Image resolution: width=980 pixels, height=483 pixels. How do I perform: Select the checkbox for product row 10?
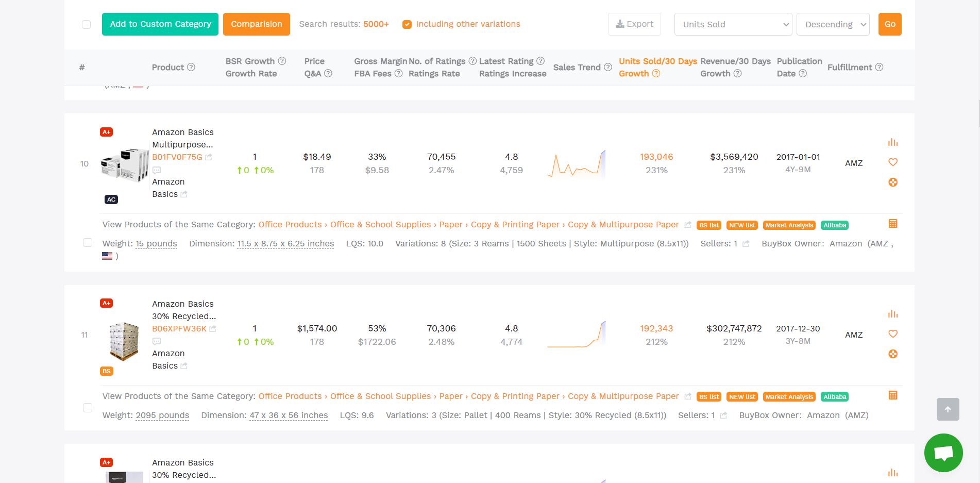click(88, 243)
